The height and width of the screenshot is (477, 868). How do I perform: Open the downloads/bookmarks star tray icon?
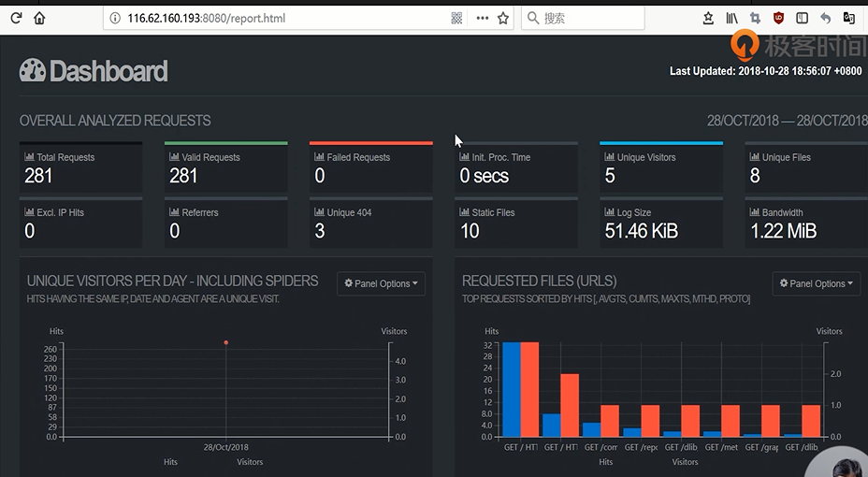[x=708, y=19]
